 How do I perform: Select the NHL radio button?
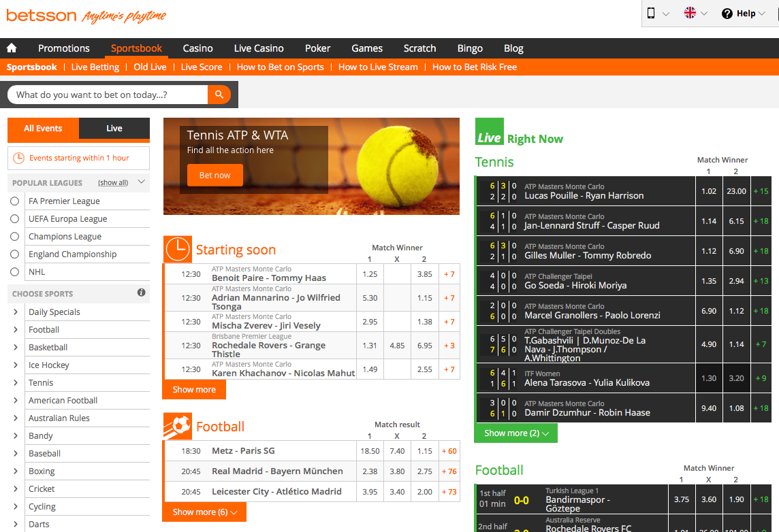point(15,272)
